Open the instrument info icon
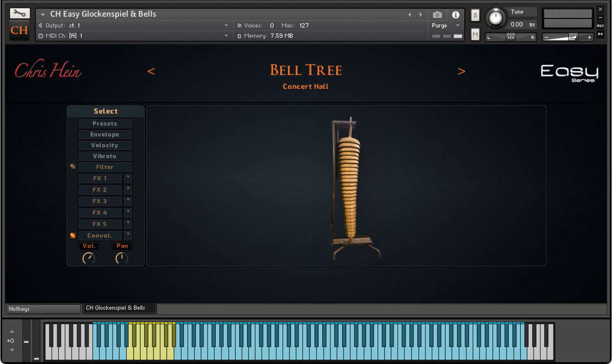The height and width of the screenshot is (364, 612). point(455,15)
